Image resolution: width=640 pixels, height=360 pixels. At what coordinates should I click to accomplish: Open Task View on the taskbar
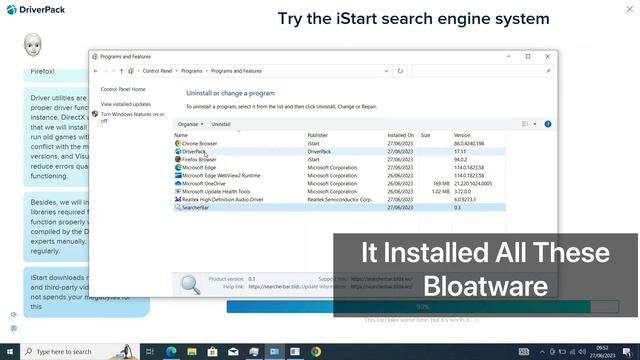(150, 351)
